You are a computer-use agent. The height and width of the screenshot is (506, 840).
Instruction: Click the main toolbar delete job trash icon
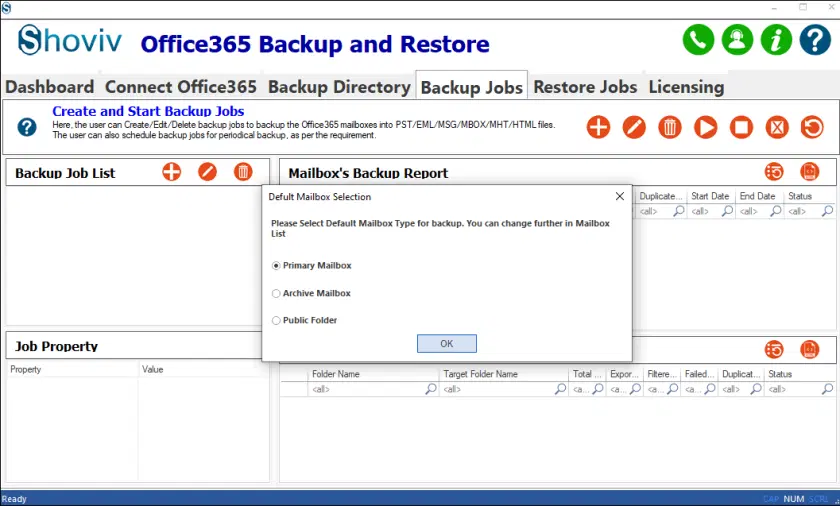(670, 127)
